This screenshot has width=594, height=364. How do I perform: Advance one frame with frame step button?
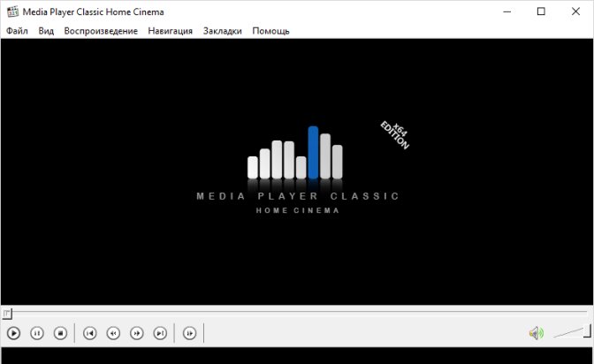pyautogui.click(x=190, y=333)
